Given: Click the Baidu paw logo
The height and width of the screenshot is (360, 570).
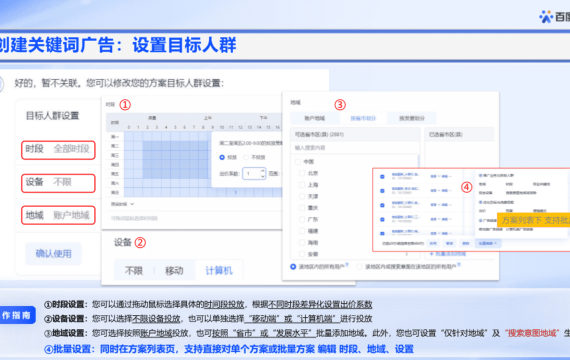Looking at the screenshot, I should click(x=546, y=17).
